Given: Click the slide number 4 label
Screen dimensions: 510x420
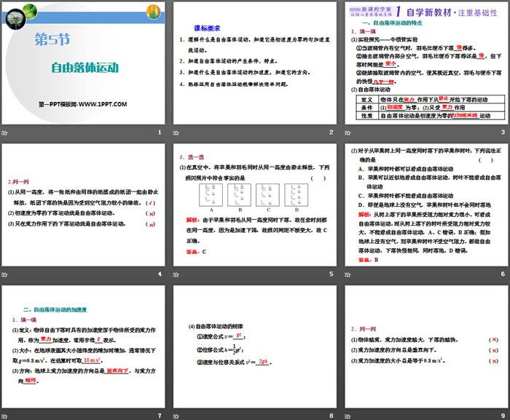Looking at the screenshot, I should (x=160, y=274).
